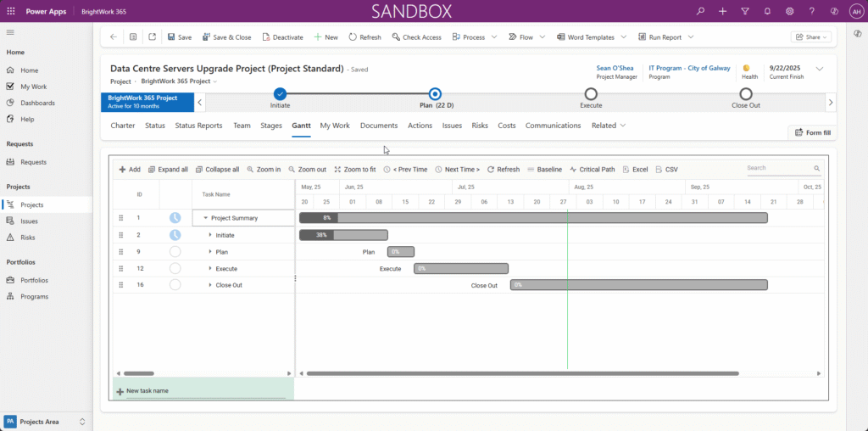The width and height of the screenshot is (868, 431).
Task: Select the Initiate process stage
Action: 280,93
